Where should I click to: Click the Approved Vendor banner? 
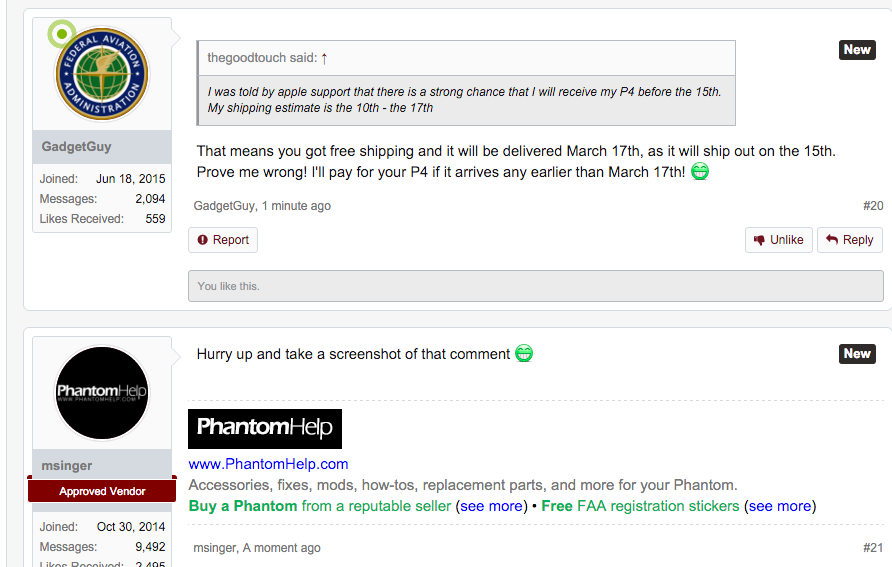[102, 491]
